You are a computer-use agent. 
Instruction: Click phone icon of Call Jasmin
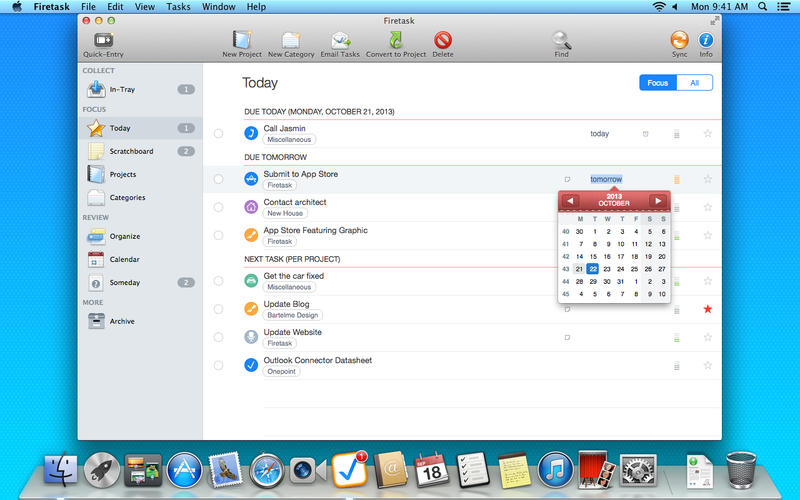pos(251,133)
